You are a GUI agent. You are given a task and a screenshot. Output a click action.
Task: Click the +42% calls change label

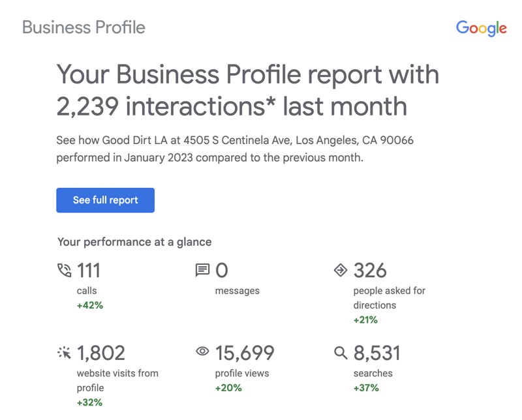coord(90,305)
